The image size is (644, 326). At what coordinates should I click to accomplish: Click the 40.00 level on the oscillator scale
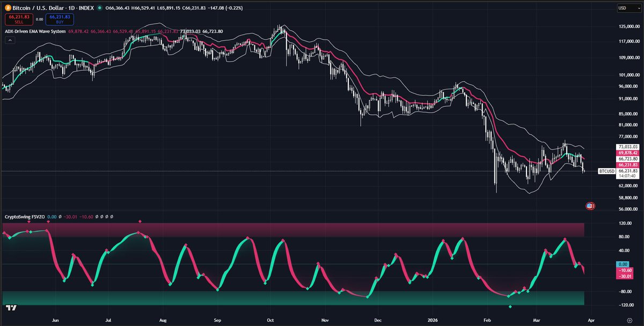pyautogui.click(x=624, y=250)
